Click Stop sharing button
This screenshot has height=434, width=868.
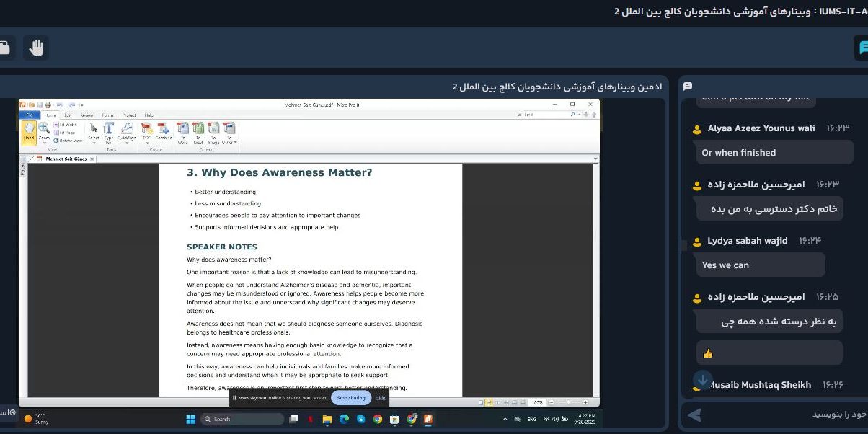[x=351, y=397]
